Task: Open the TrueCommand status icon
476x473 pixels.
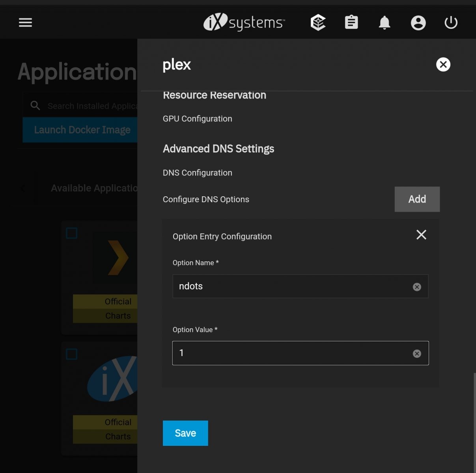Action: click(x=318, y=22)
